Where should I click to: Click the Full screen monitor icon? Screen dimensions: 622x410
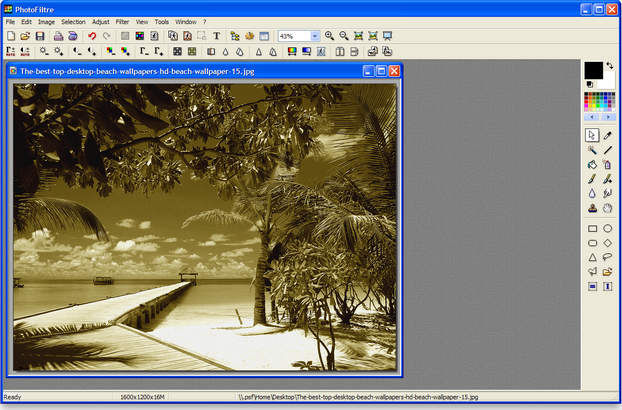388,36
